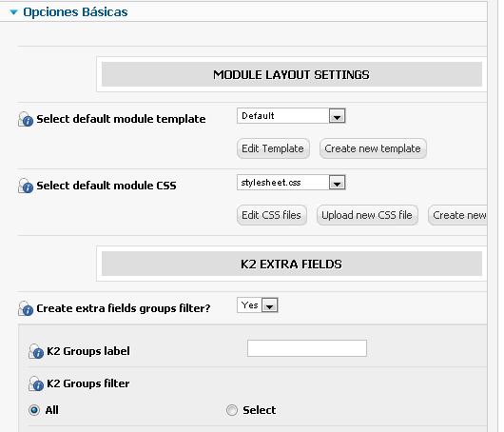Click info icon next to K2 Groups label
The image size is (504, 432).
36,351
